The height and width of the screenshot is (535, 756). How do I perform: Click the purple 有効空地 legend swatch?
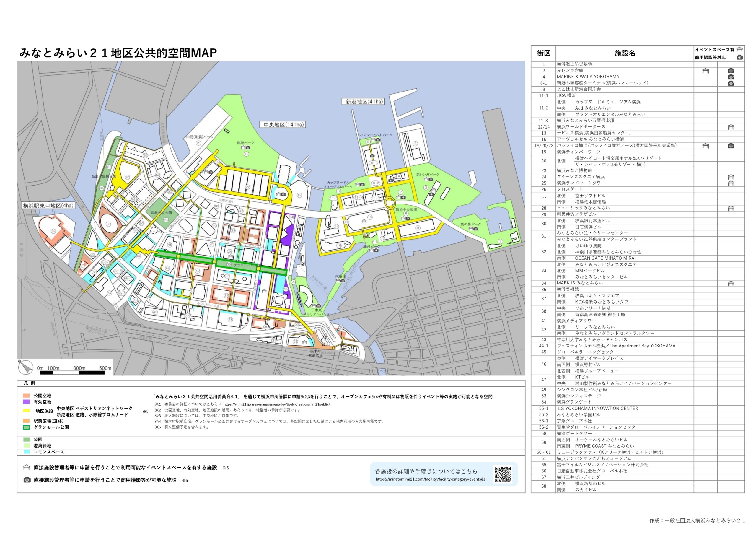pyautogui.click(x=27, y=402)
